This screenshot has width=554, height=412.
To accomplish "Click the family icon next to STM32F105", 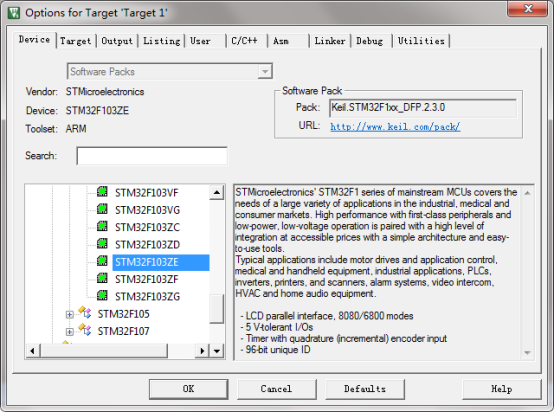I will coord(85,312).
